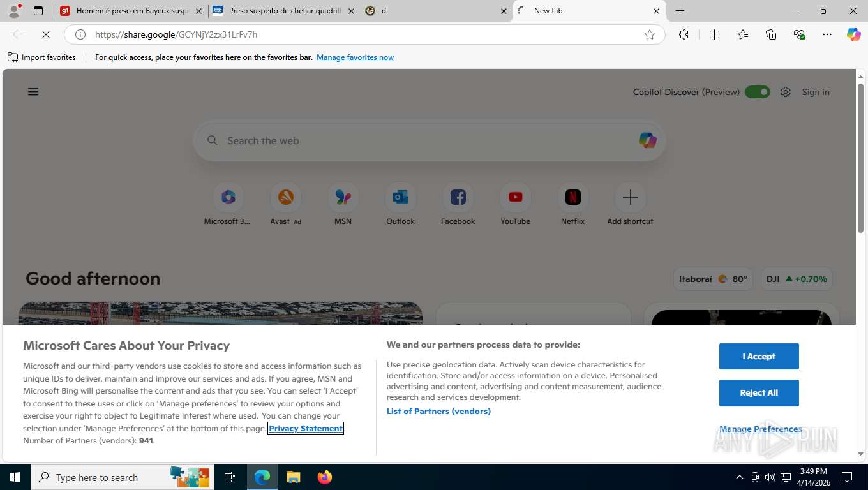Click Reject All button
868x490 pixels.
pyautogui.click(x=759, y=392)
